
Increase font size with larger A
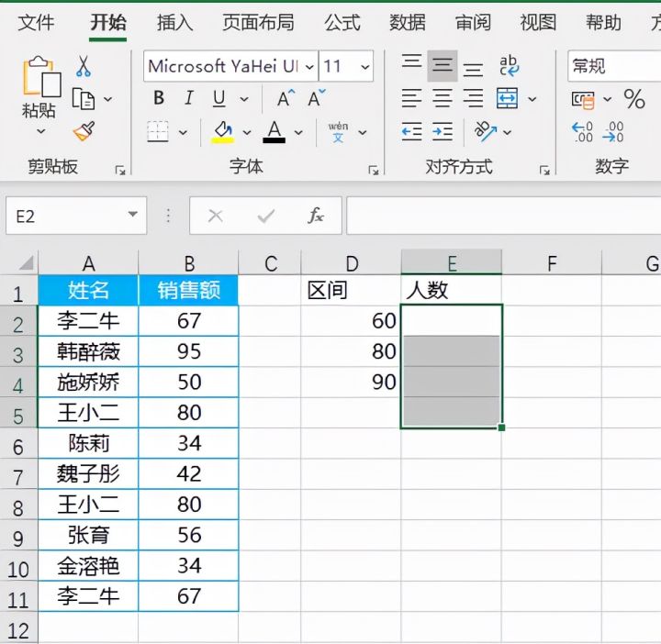coord(286,98)
